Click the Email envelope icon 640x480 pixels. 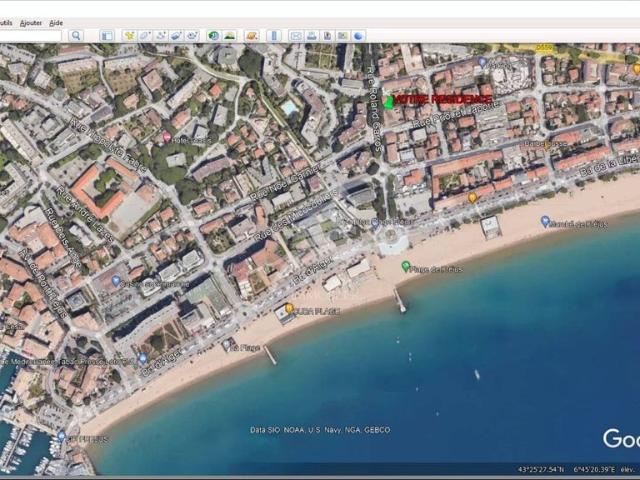click(x=296, y=36)
